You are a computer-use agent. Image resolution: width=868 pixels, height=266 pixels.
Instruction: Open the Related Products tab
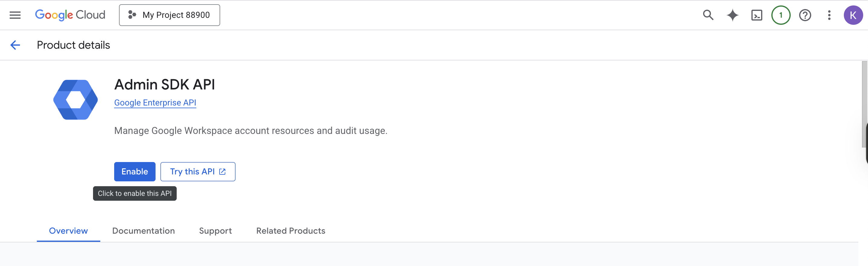coord(291,231)
